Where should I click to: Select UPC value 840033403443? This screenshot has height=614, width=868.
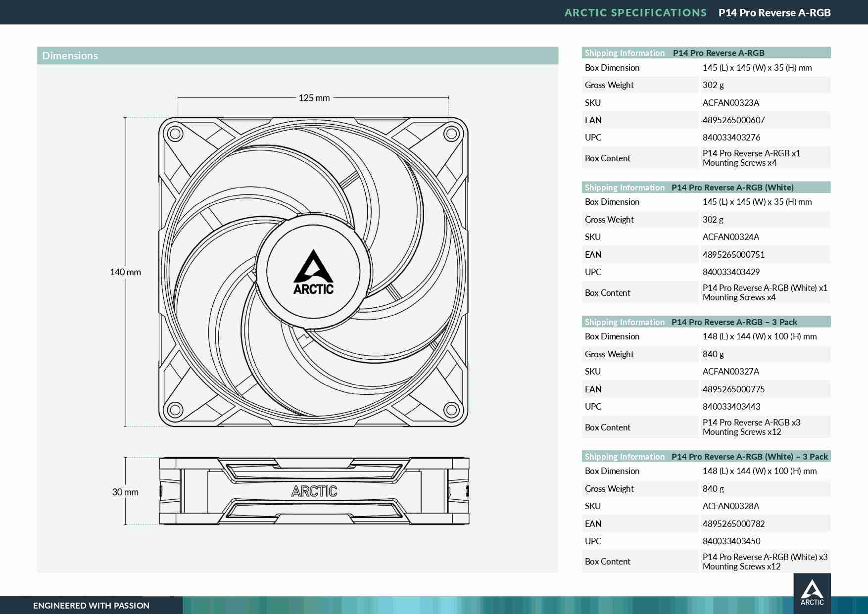pyautogui.click(x=731, y=407)
